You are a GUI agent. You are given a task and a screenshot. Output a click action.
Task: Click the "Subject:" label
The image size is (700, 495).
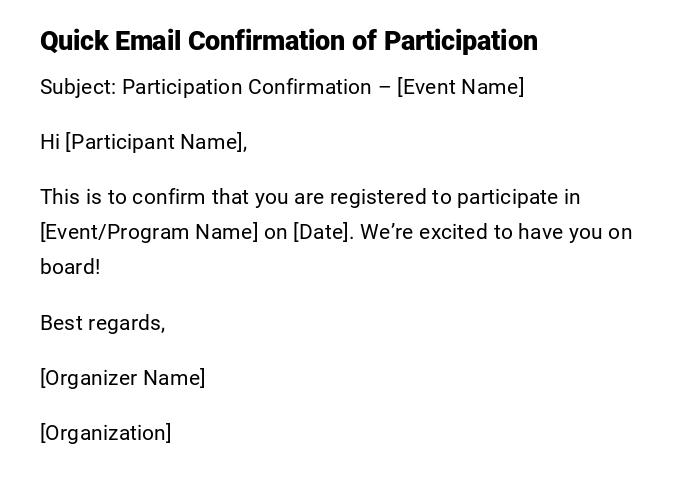pyautogui.click(x=78, y=87)
